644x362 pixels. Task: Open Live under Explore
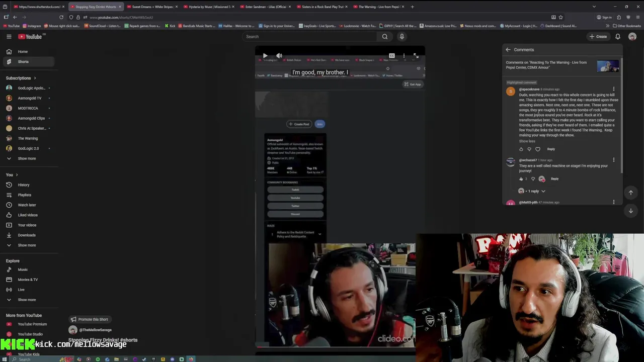click(29, 290)
